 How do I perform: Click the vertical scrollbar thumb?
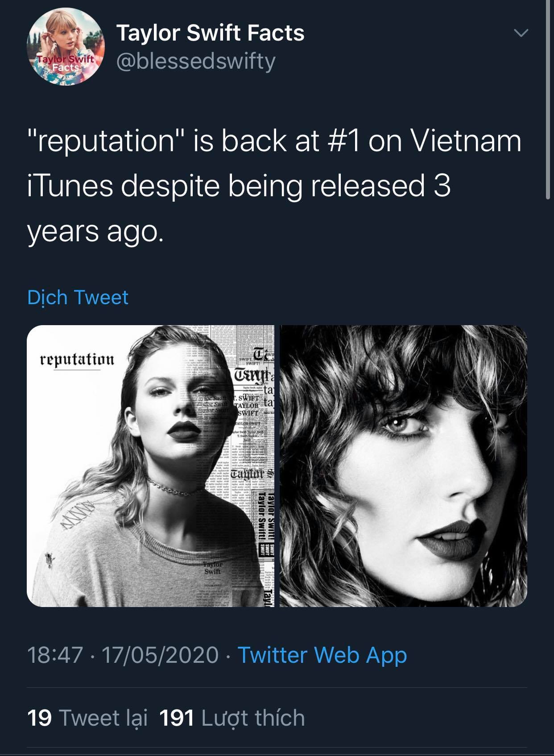548,98
